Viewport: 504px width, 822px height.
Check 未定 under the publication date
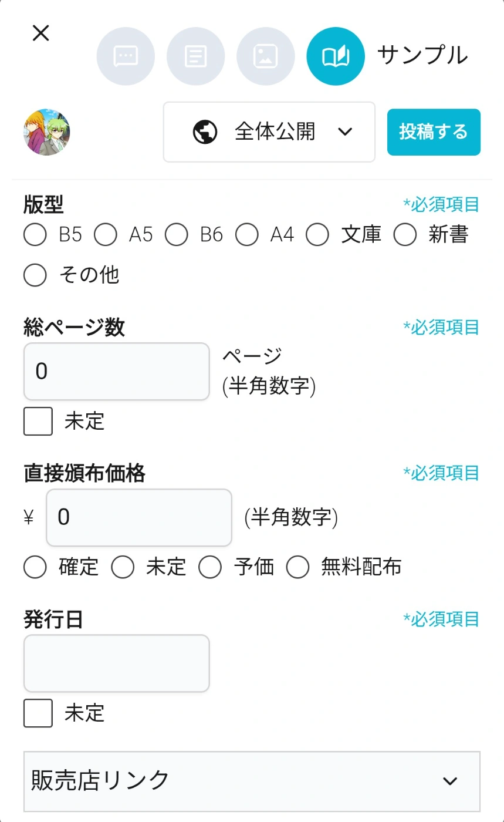click(x=38, y=713)
